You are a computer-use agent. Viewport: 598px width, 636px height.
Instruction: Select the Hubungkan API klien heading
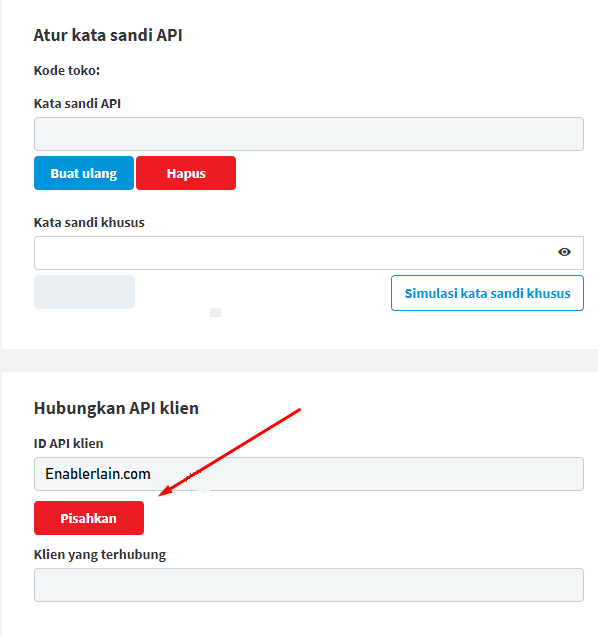pos(116,408)
